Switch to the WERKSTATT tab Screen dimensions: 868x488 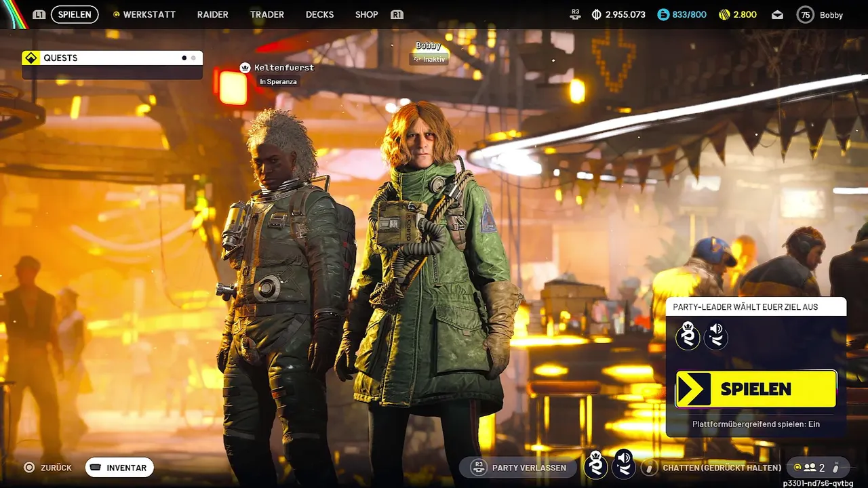(149, 14)
